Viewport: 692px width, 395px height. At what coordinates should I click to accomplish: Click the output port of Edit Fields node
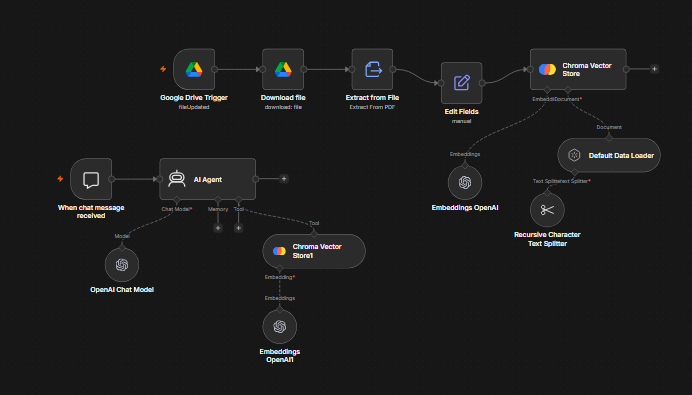click(x=482, y=83)
